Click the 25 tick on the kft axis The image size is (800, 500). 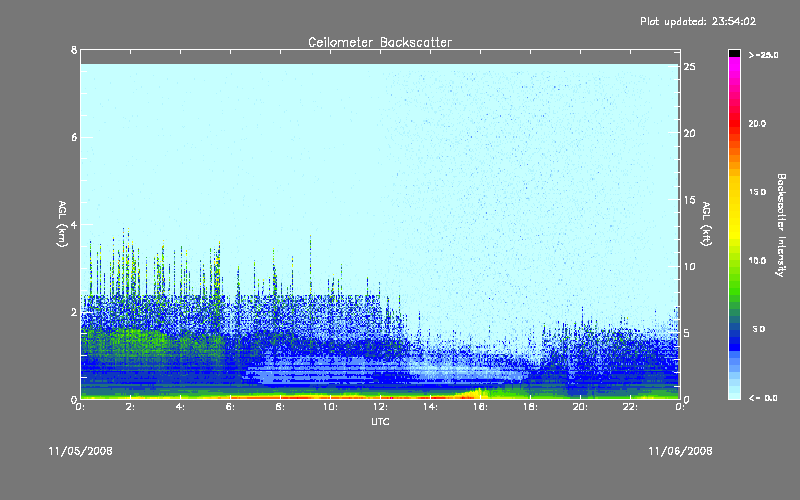[690, 67]
